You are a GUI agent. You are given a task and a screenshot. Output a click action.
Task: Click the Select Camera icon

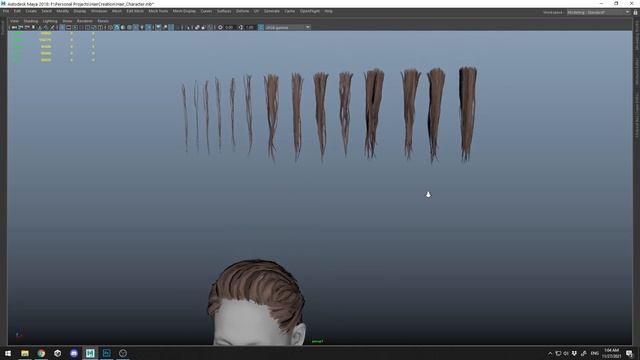point(14,27)
